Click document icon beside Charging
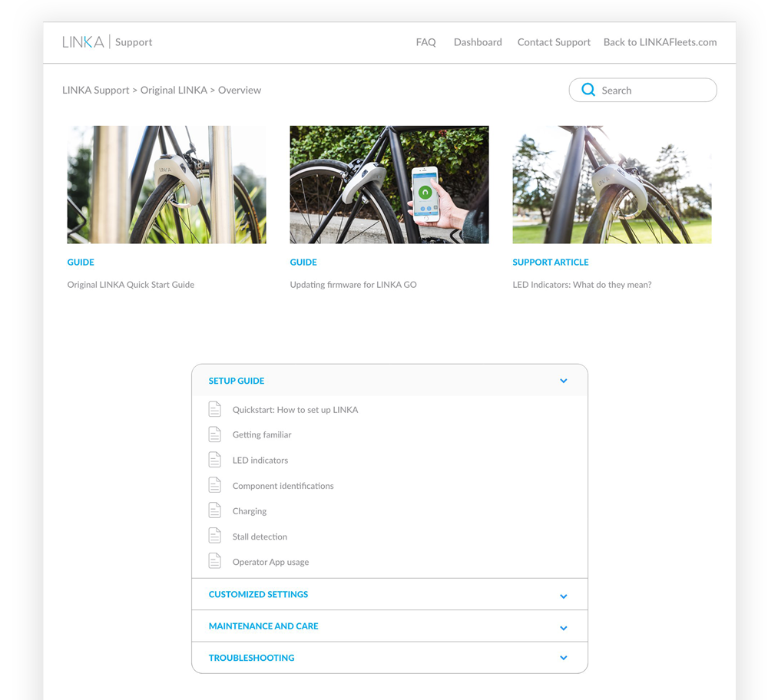 coord(214,510)
